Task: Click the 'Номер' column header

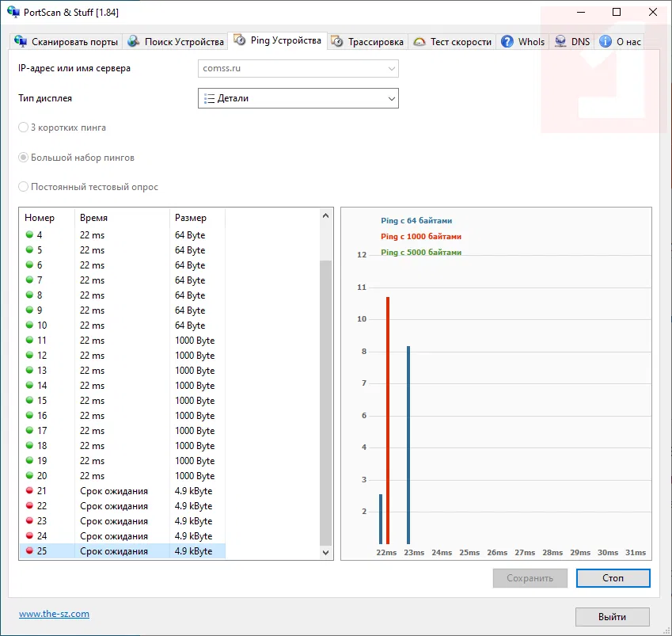Action: (x=47, y=218)
